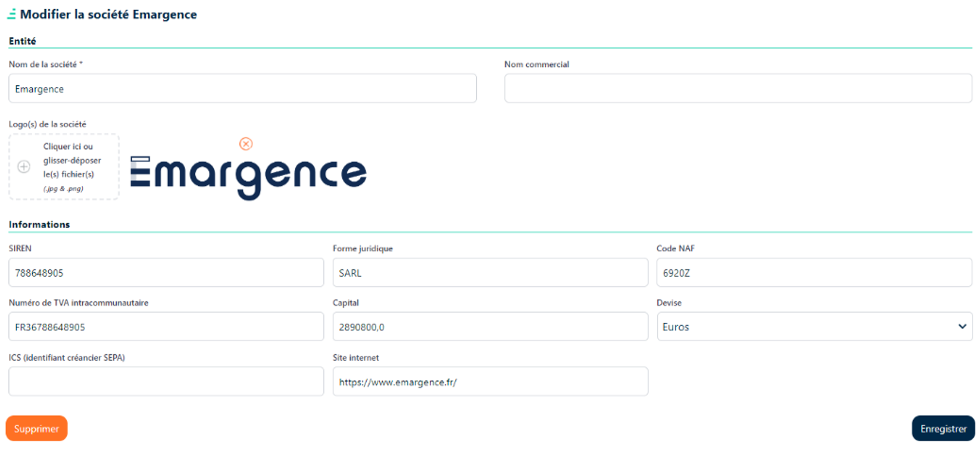Click into the empty Nom commercial field
Image resolution: width=980 pixels, height=454 pixels.
tap(738, 88)
